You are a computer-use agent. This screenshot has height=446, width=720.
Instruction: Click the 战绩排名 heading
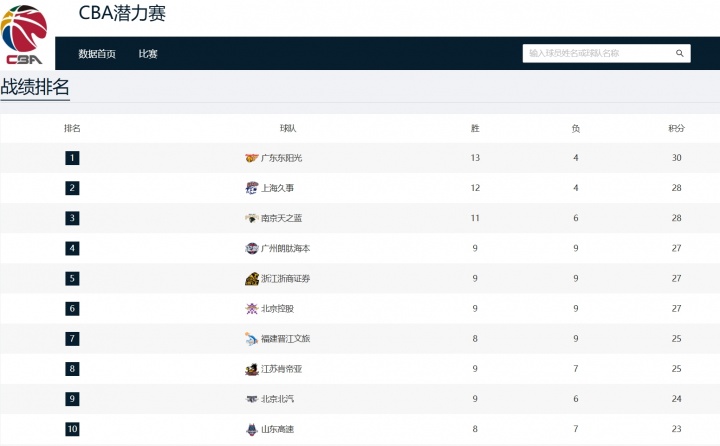35,87
